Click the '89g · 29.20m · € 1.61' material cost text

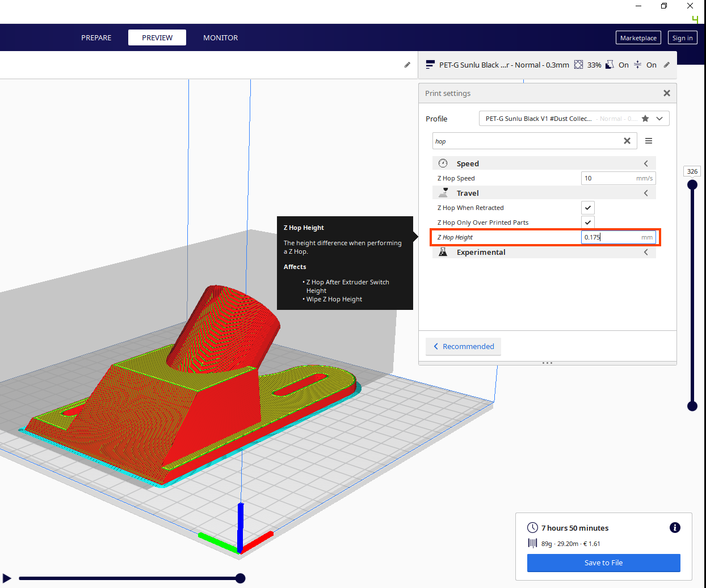570,544
